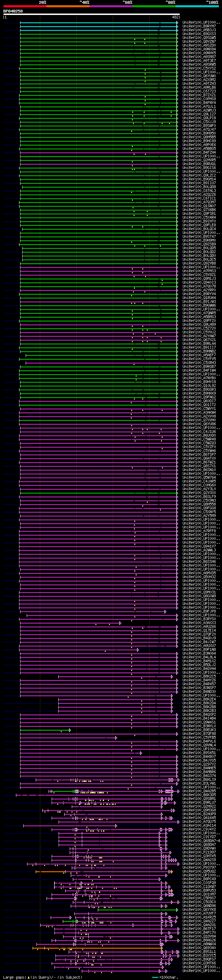Click the UniRef100_Q95UQ2 label

[x=199, y=871]
